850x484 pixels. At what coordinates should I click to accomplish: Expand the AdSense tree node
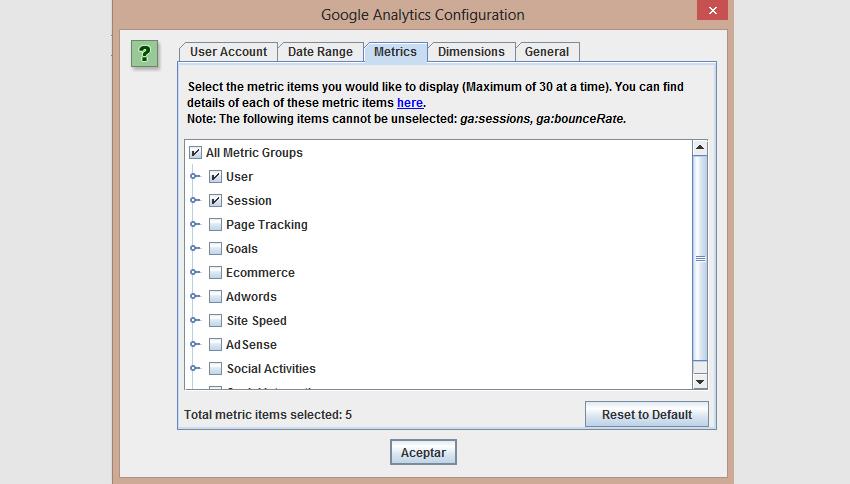click(195, 344)
